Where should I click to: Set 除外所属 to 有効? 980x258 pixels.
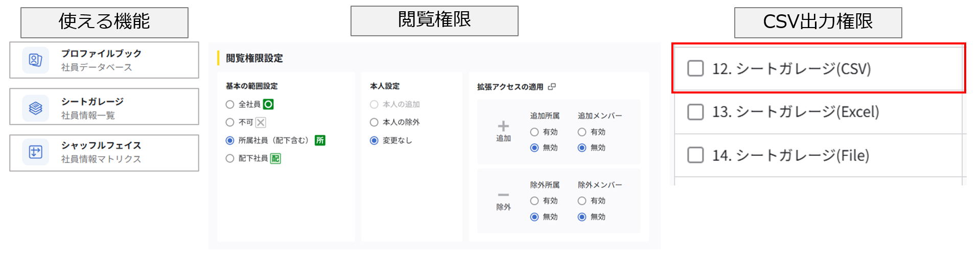pyautogui.click(x=534, y=201)
